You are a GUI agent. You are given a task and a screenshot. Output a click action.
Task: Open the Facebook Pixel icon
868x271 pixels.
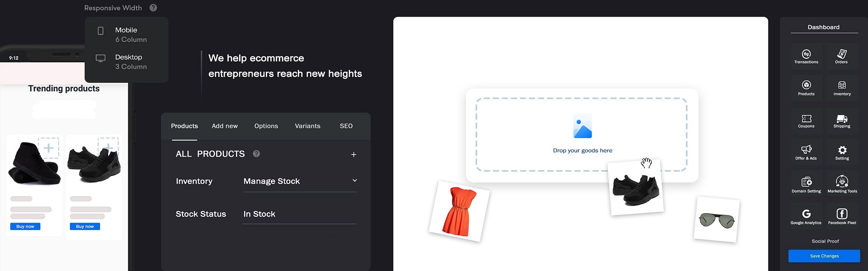pos(842,214)
